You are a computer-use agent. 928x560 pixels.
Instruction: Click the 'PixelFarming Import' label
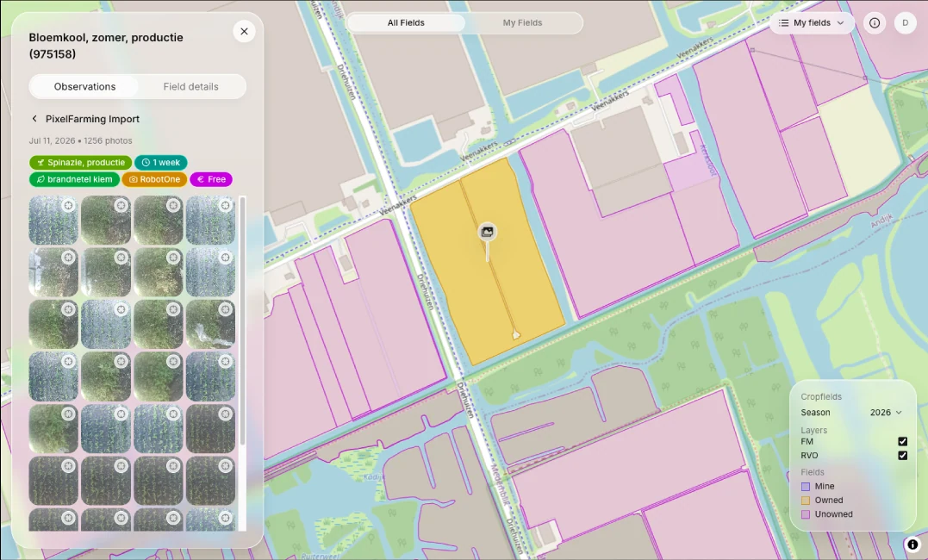click(92, 119)
